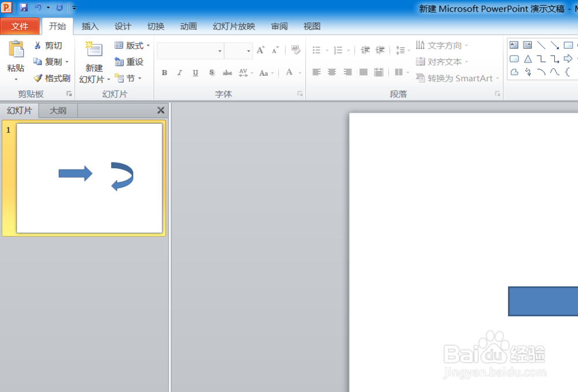This screenshot has width=578, height=392.
Task: Switch to the 设计 (Design) tab
Action: 123,26
